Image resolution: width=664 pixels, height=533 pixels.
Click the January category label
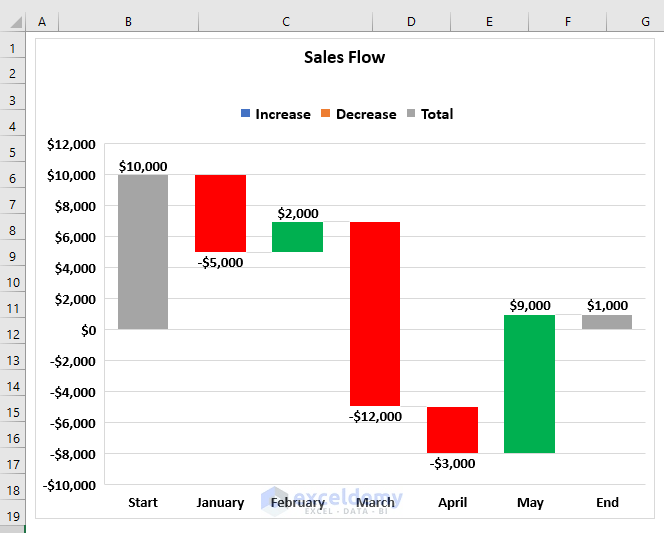[220, 503]
